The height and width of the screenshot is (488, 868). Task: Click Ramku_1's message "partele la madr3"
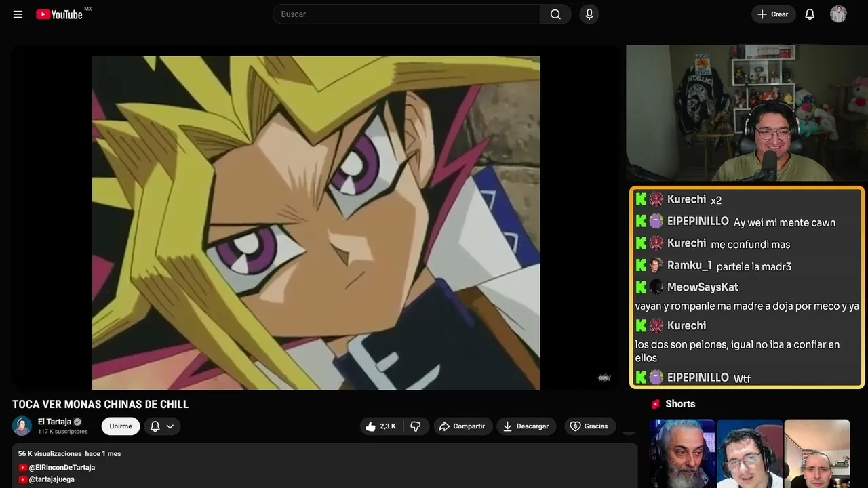click(x=754, y=266)
